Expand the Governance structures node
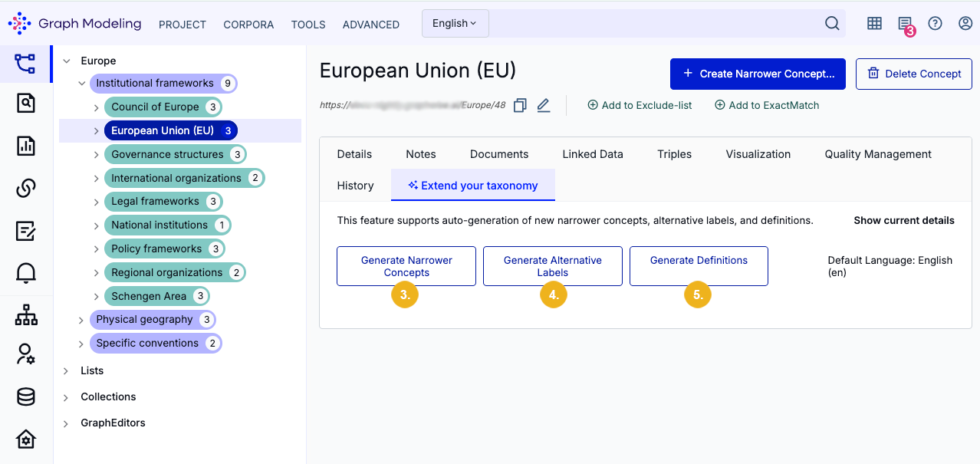Screen dimensions: 980x464 coord(97,154)
